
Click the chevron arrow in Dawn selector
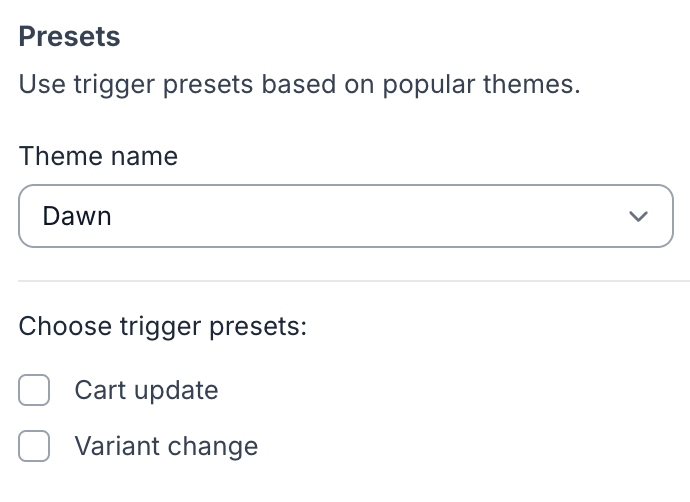click(x=638, y=216)
